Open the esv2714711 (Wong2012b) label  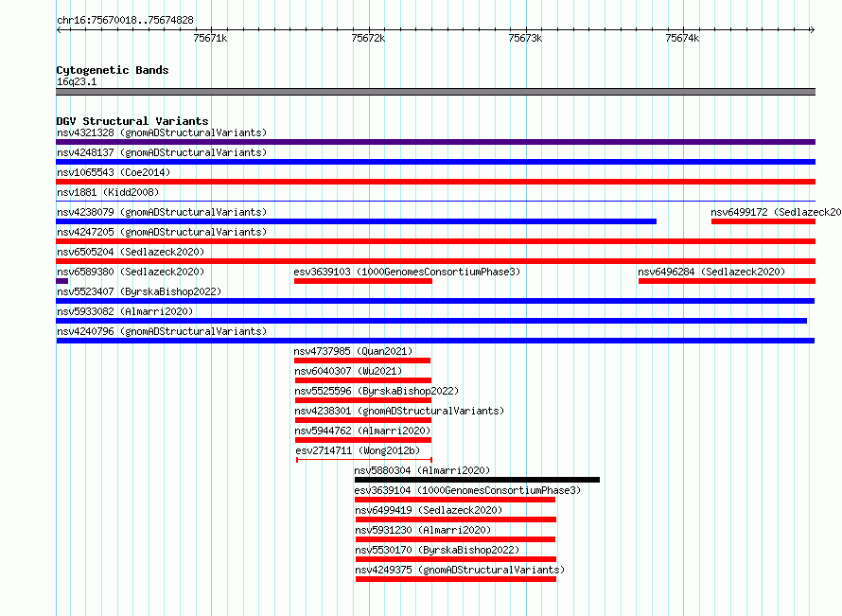(358, 450)
